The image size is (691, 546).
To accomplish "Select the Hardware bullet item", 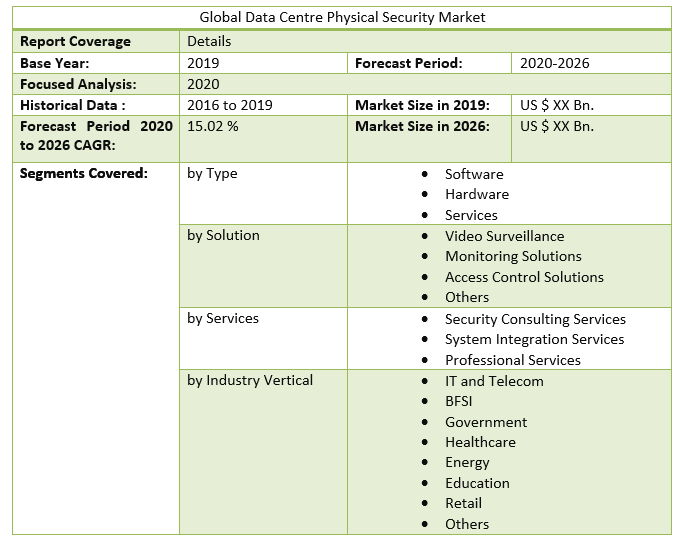I will (x=477, y=194).
